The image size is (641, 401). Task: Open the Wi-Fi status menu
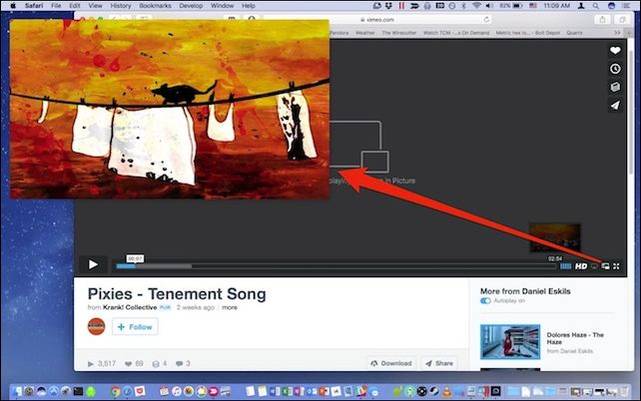point(477,6)
